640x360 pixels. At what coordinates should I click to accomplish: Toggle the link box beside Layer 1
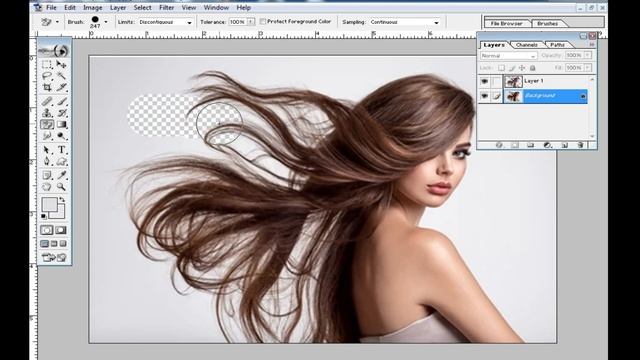coord(496,81)
